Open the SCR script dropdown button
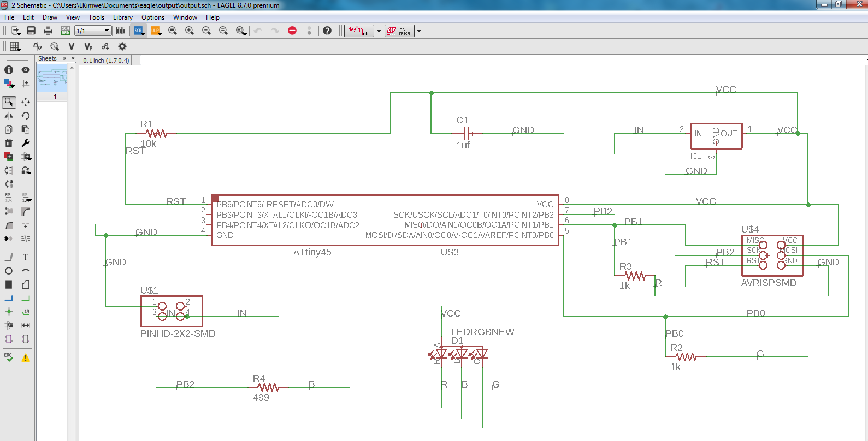 (x=139, y=31)
